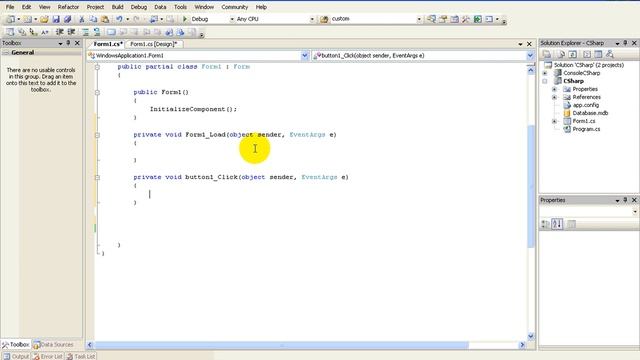Click the New Project icon in the toolbar
The height and width of the screenshot is (360, 640).
pyautogui.click(x=11, y=19)
